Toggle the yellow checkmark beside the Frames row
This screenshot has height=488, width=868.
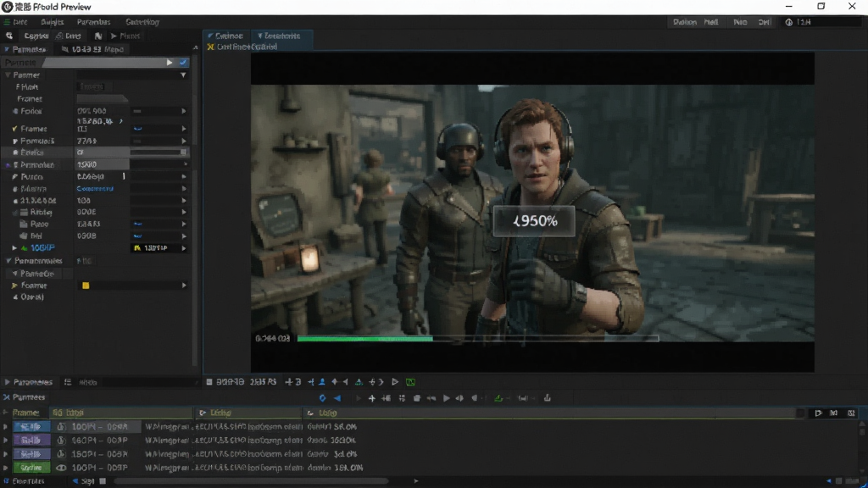tap(15, 129)
